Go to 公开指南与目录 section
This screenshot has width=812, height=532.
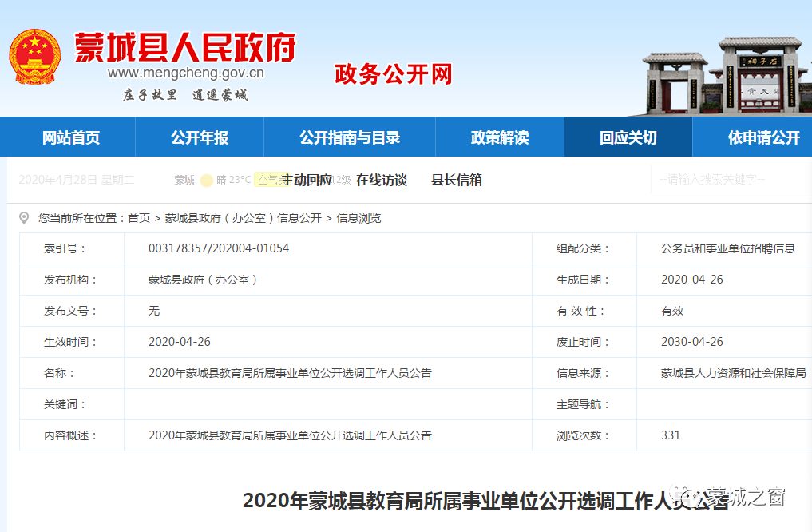pyautogui.click(x=350, y=137)
